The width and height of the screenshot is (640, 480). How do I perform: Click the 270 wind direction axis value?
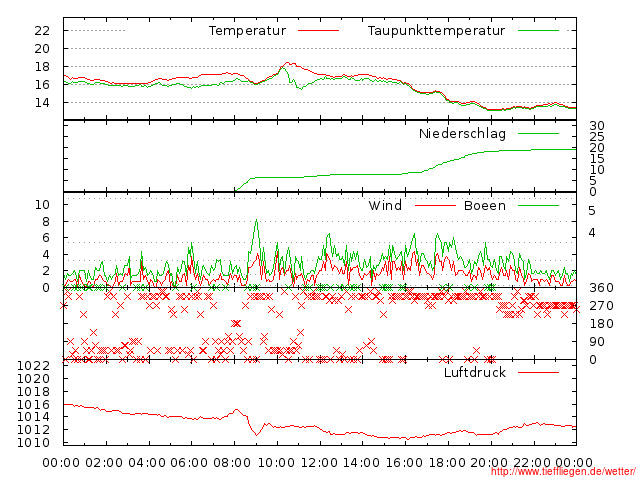pyautogui.click(x=601, y=306)
